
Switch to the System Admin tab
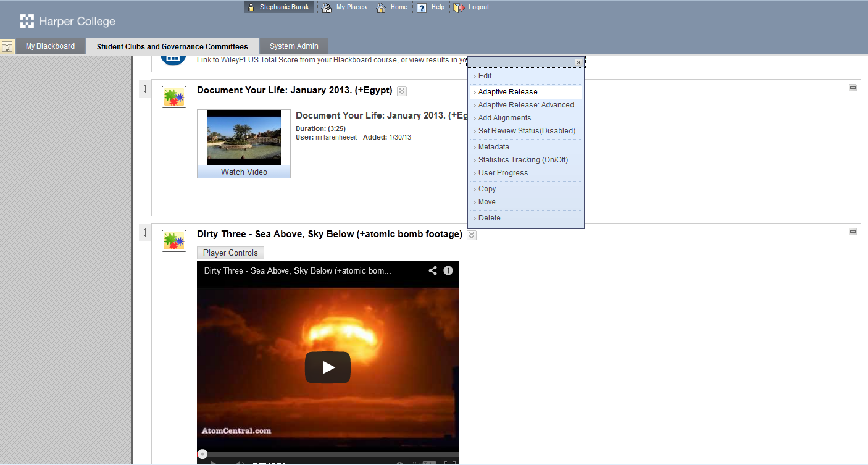294,46
